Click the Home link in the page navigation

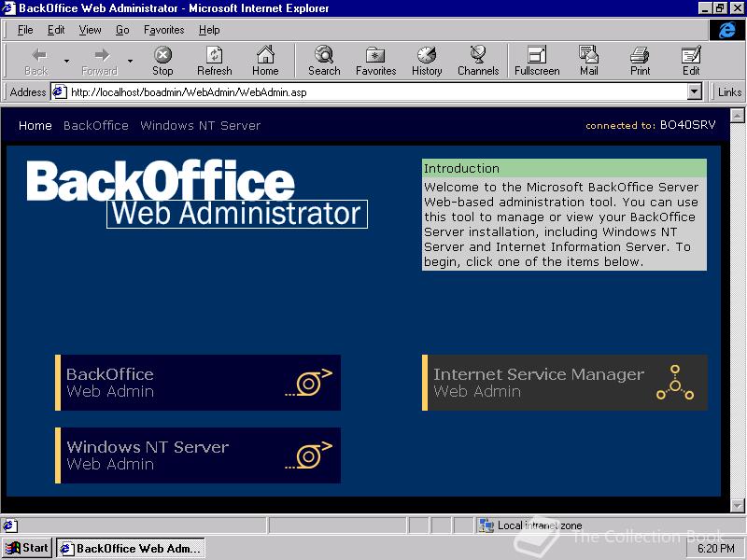(x=35, y=125)
